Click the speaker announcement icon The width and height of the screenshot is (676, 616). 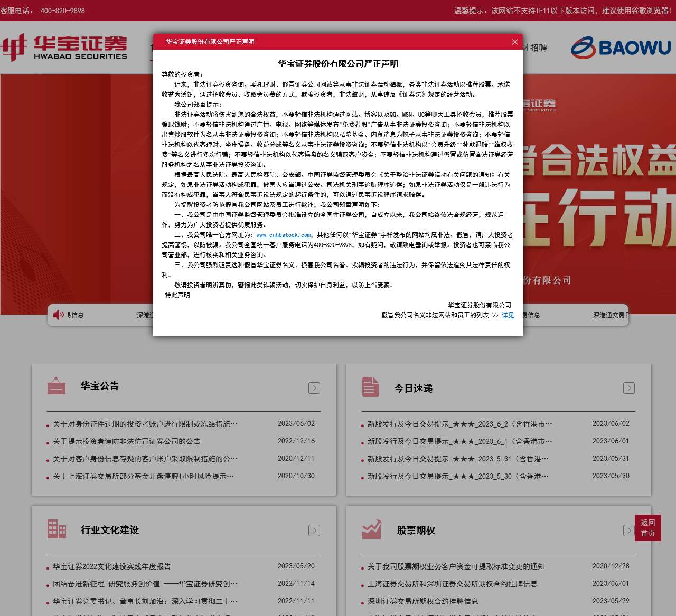(x=58, y=315)
